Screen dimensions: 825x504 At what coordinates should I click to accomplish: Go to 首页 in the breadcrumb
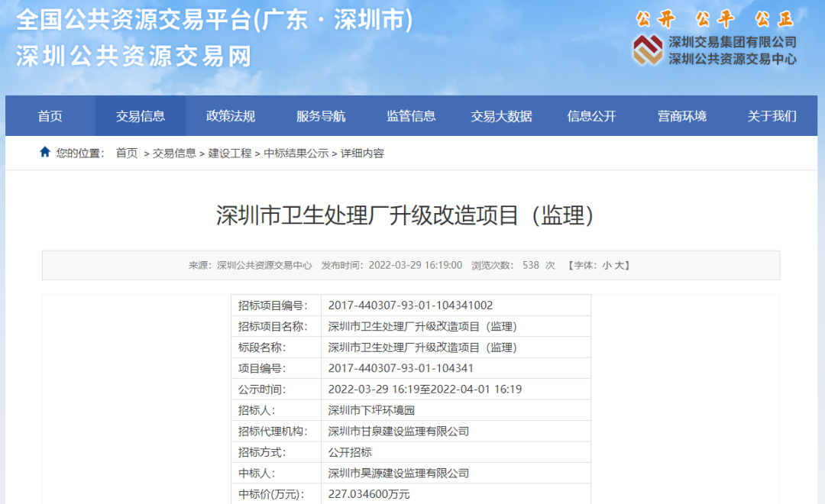(x=127, y=153)
